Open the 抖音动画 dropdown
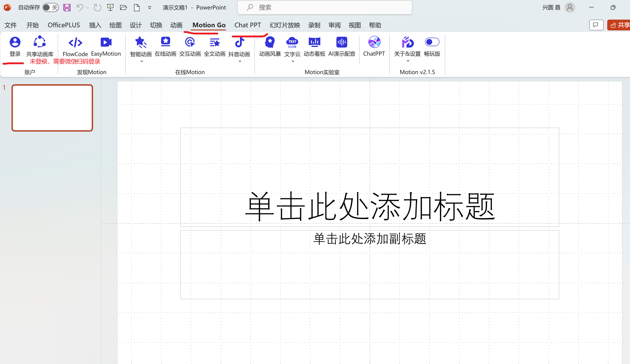Screen dimensions: 630x364 click(240, 61)
